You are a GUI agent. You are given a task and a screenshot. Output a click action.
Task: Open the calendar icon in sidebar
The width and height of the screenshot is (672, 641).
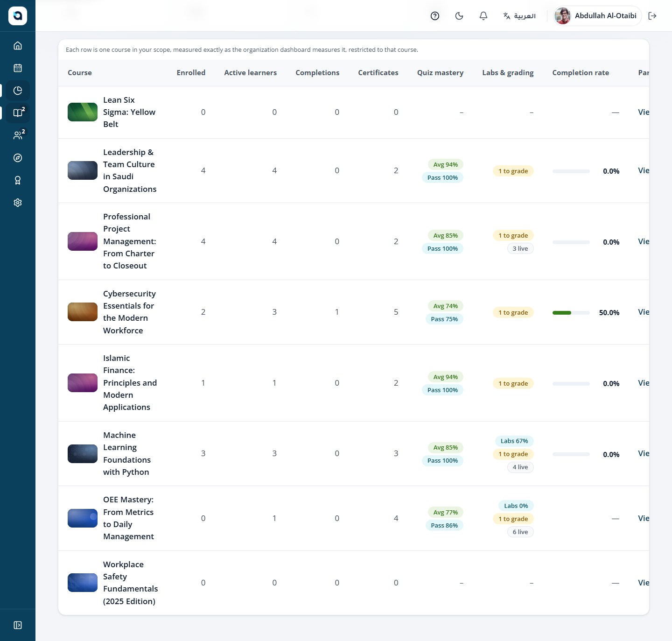18,68
